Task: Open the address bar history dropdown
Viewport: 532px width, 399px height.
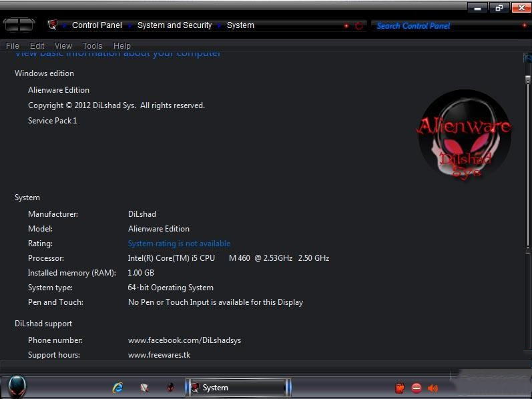Action: coord(346,26)
